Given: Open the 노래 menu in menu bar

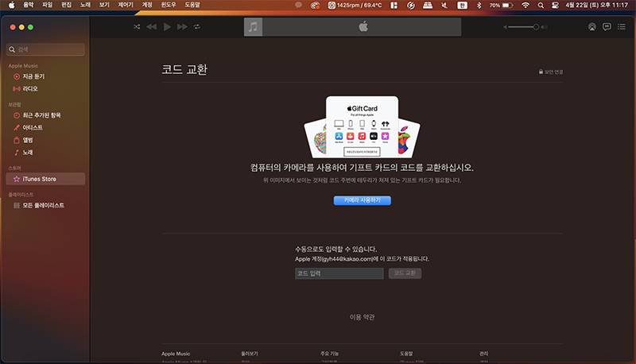Looking at the screenshot, I should (85, 5).
